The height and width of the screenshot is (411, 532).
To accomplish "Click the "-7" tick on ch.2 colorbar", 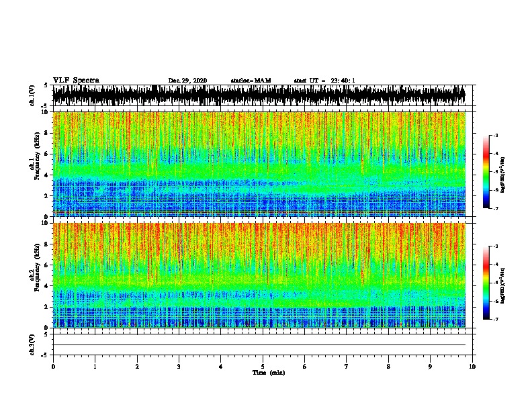I will [496, 319].
